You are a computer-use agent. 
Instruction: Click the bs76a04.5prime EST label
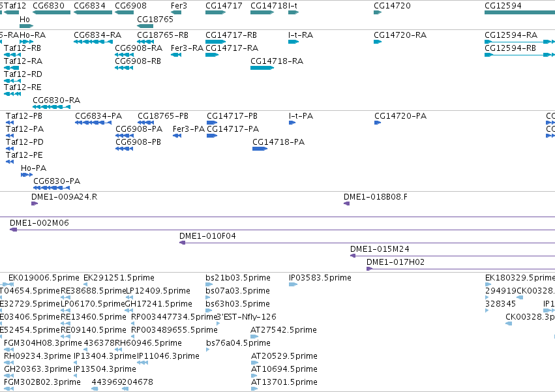pyautogui.click(x=238, y=343)
